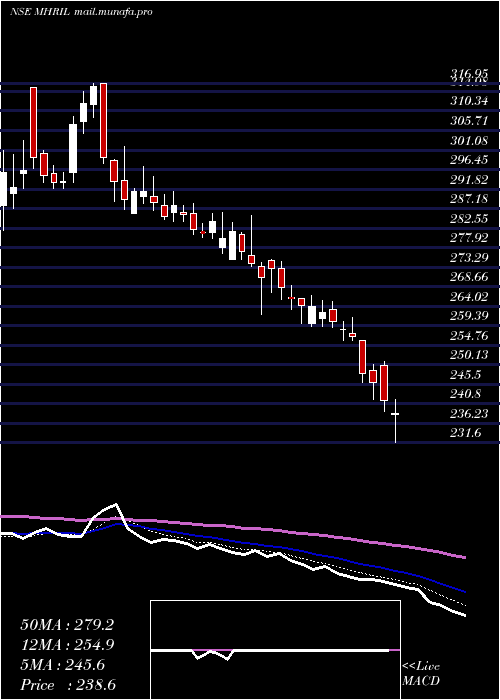Viewport: 500px width, 700px height.
Task: Select the 245.5 price label
Action: tap(465, 375)
